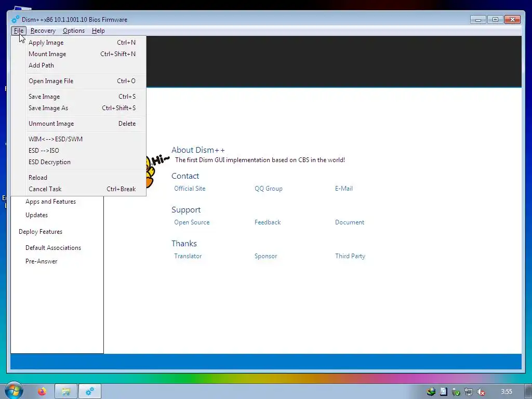Viewport: 532px width, 399px height.
Task: Click the Feedback link
Action: [268, 222]
